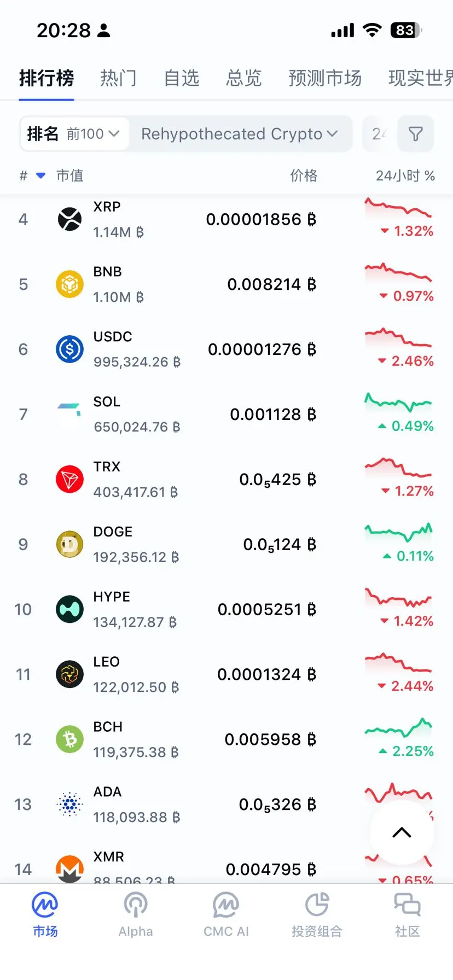Open the SOL row price
This screenshot has width=453, height=980.
click(x=273, y=415)
